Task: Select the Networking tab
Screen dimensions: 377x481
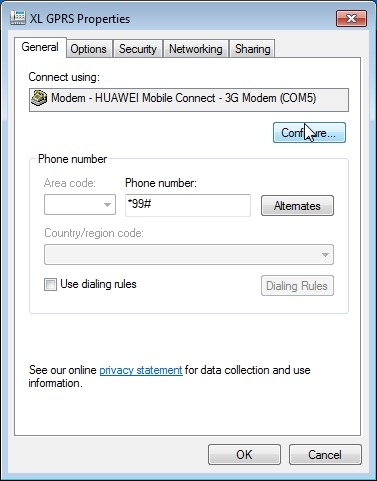Action: pyautogui.click(x=196, y=49)
